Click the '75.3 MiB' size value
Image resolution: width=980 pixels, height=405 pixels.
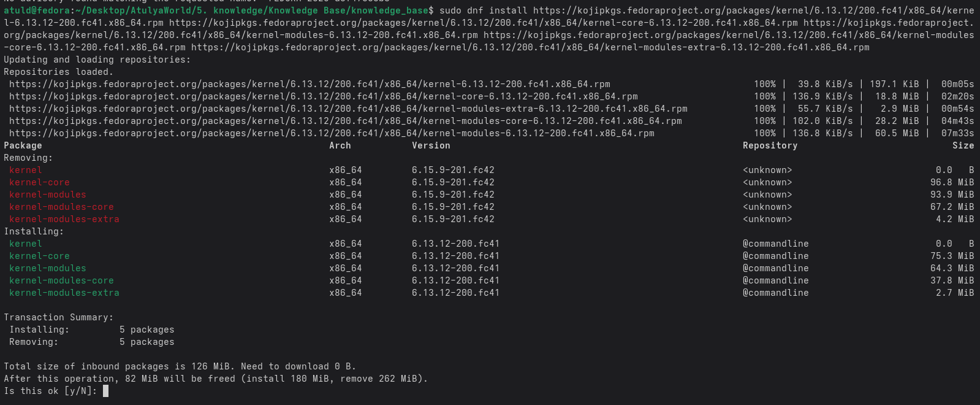[x=952, y=256]
